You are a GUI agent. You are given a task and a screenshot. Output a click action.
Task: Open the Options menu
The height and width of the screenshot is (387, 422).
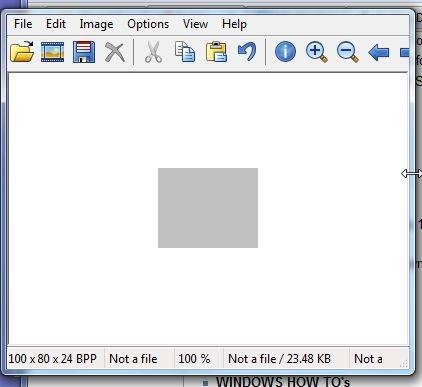[148, 24]
